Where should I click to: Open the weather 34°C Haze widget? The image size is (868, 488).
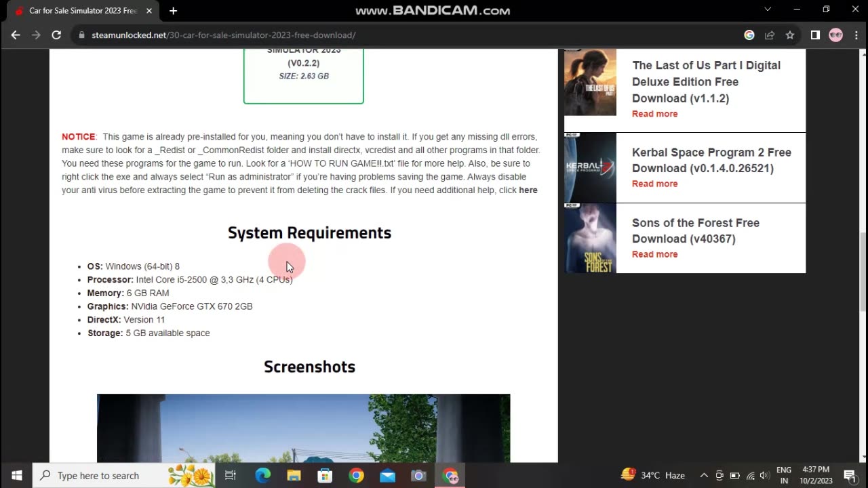click(652, 475)
